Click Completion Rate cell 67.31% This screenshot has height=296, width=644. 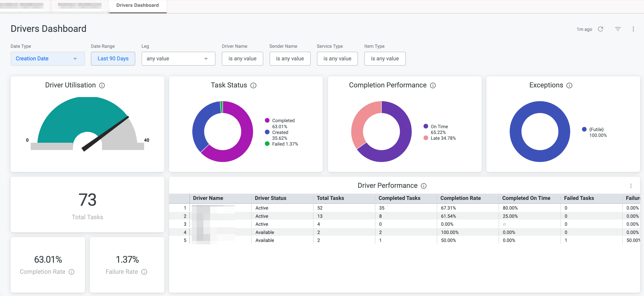point(448,208)
